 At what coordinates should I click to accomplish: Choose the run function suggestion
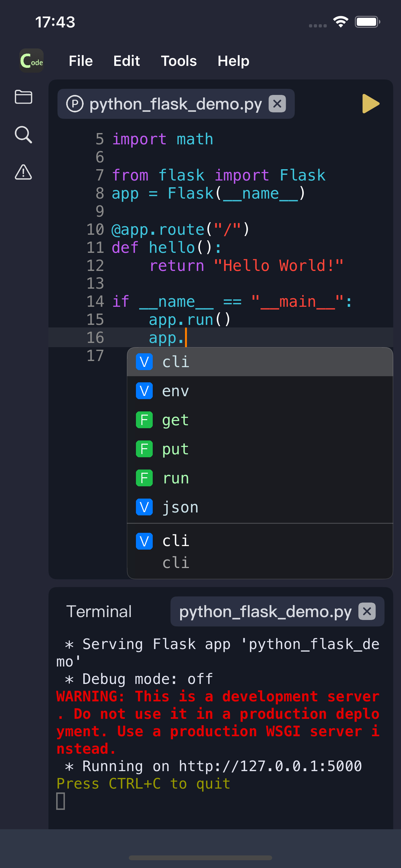(x=260, y=478)
